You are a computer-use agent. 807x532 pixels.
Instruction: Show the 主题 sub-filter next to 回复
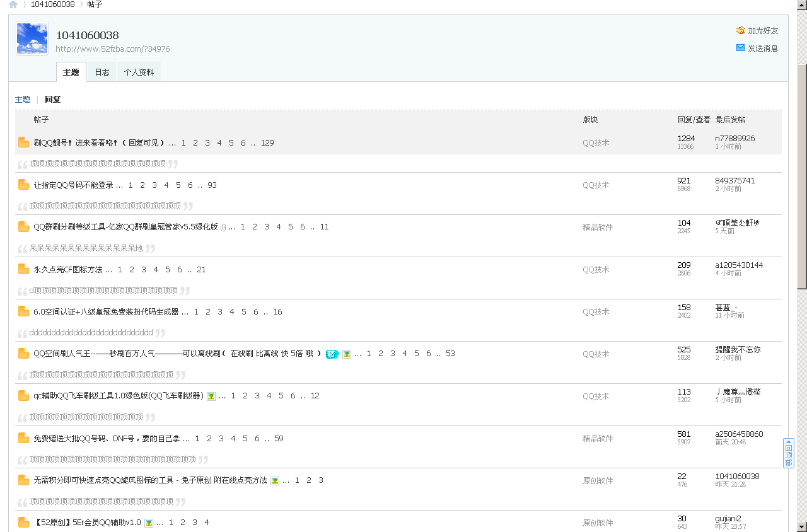point(23,100)
